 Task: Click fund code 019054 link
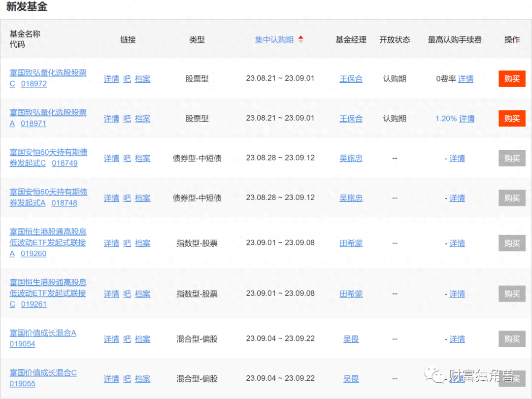point(23,344)
